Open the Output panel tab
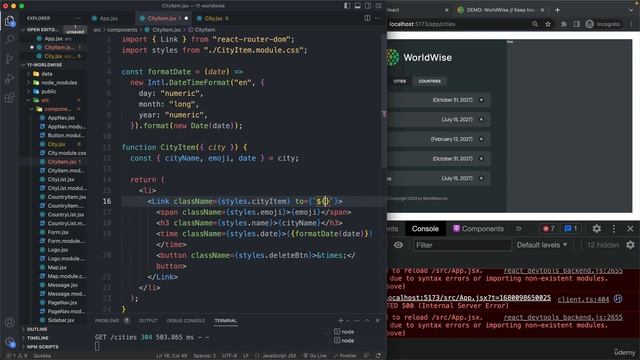The image size is (640, 360). tap(148, 321)
